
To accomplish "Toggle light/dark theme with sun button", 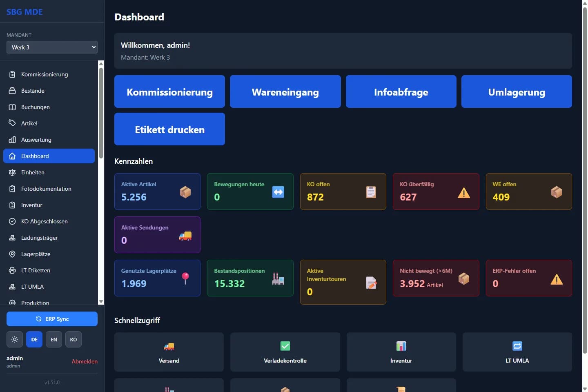I will click(x=15, y=339).
